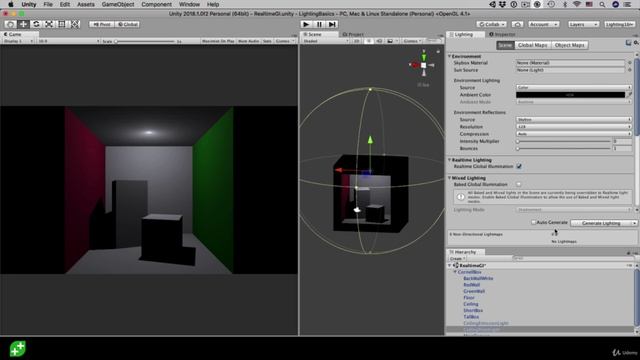Adjust the Bounces slider
Image resolution: width=640 pixels, height=360 pixels.
(x=563, y=149)
